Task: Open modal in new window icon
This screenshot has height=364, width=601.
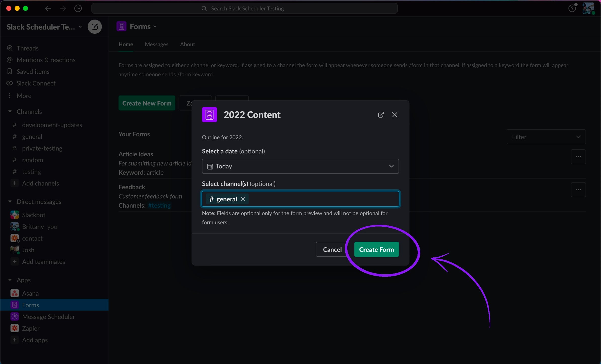Action: click(381, 115)
